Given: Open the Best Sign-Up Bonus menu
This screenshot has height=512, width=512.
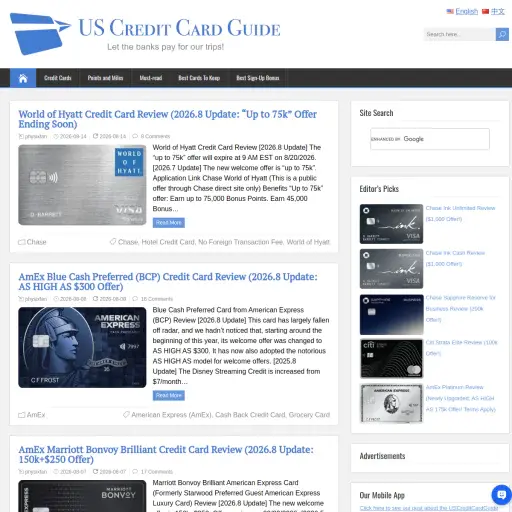Looking at the screenshot, I should tap(258, 78).
